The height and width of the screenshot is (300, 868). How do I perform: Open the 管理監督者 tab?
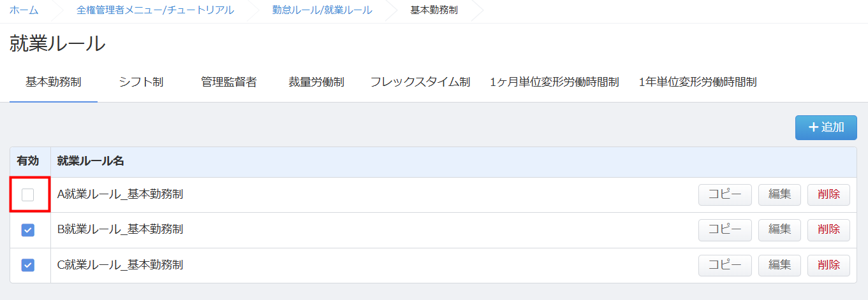(x=228, y=82)
